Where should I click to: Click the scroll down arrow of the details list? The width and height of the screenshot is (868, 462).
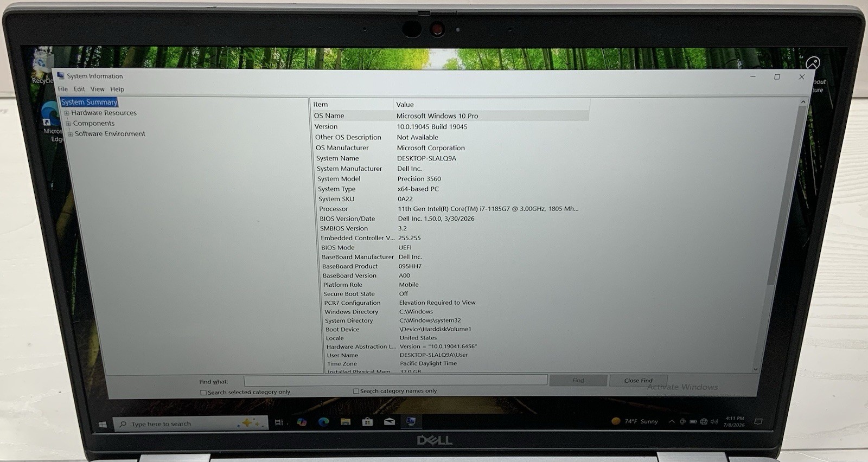click(x=755, y=369)
